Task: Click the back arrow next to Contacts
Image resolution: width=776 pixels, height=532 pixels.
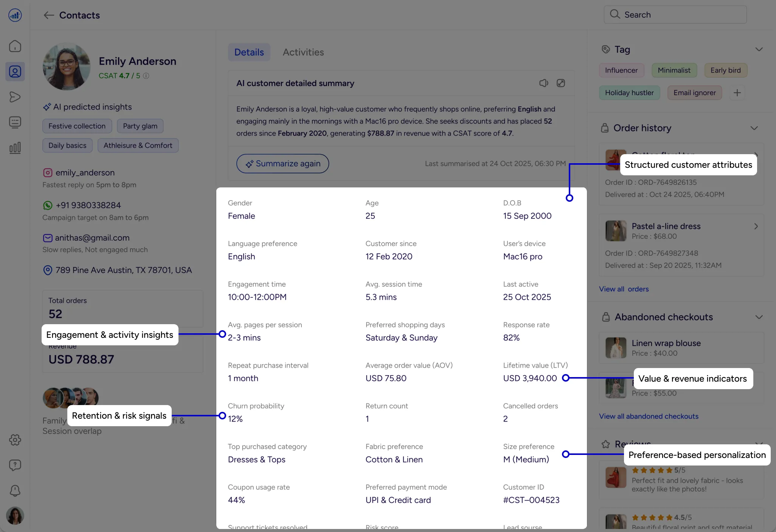Action: click(49, 15)
